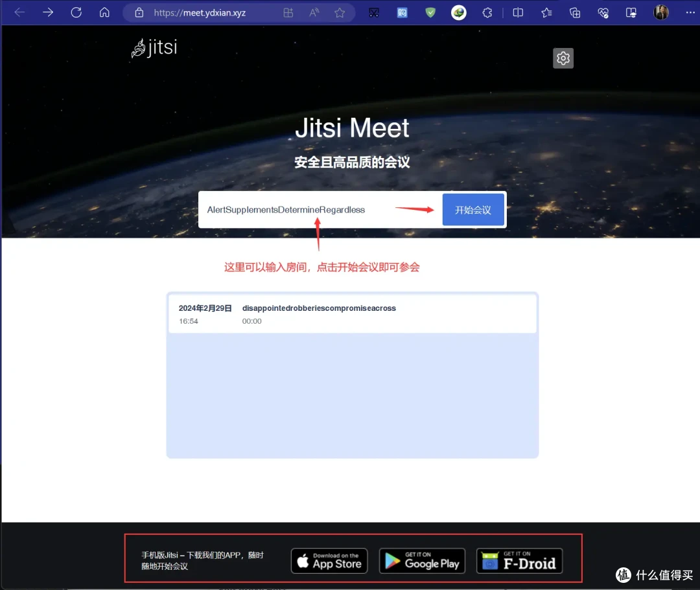The width and height of the screenshot is (700, 590).
Task: Open recent meeting disappointedrobberiescompromiseacross
Action: (352, 314)
